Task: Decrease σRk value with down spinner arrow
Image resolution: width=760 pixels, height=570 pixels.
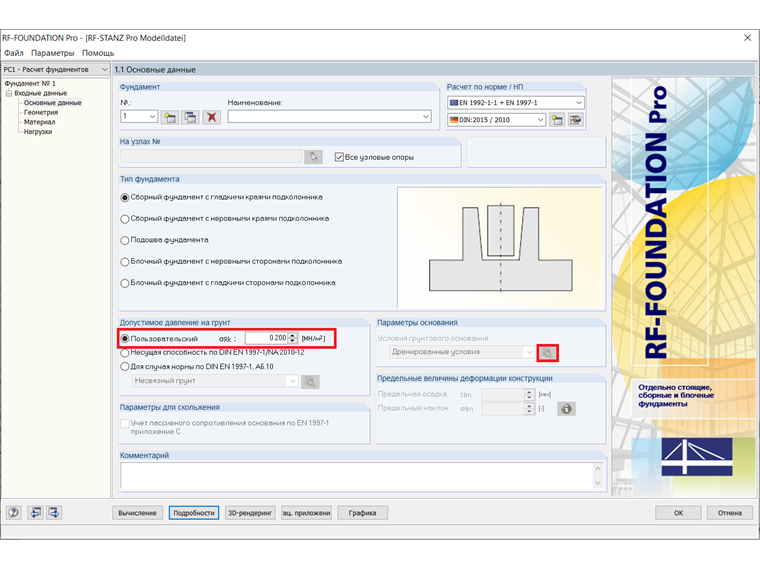Action: [292, 341]
